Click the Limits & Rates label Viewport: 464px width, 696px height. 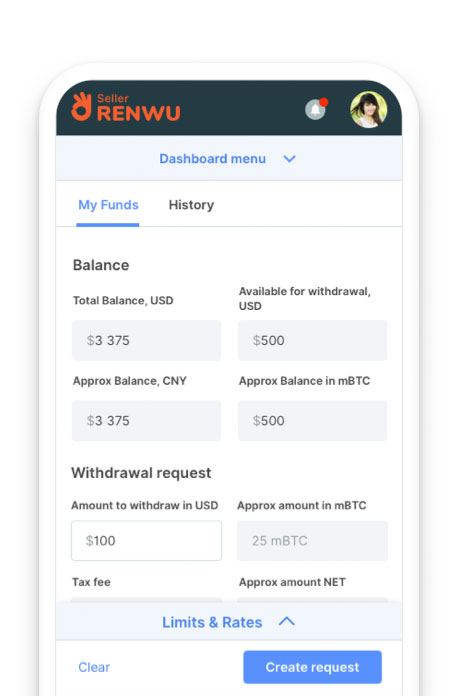(x=212, y=622)
